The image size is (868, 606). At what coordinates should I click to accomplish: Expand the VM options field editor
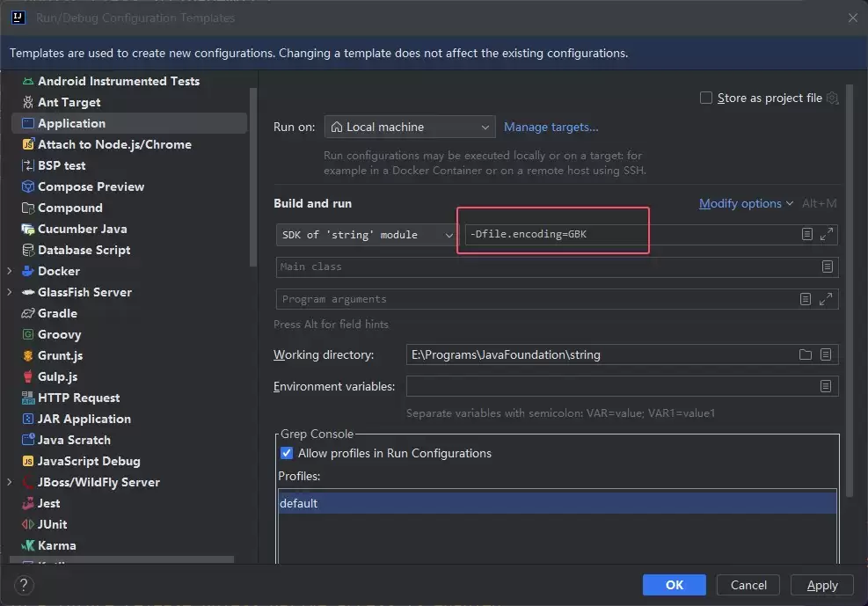coord(827,234)
